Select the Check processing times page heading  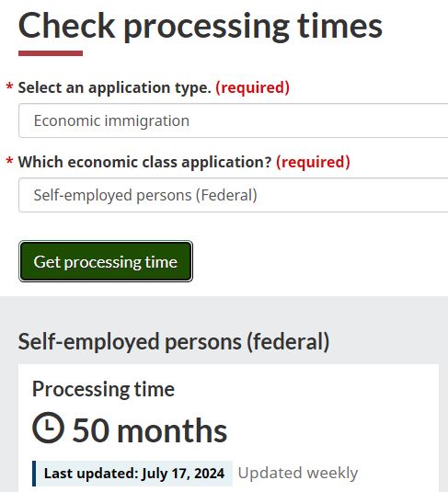[x=201, y=26]
